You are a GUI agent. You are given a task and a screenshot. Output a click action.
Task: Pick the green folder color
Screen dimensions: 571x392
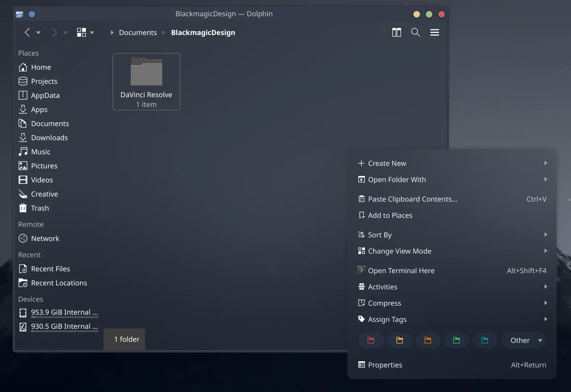point(457,340)
